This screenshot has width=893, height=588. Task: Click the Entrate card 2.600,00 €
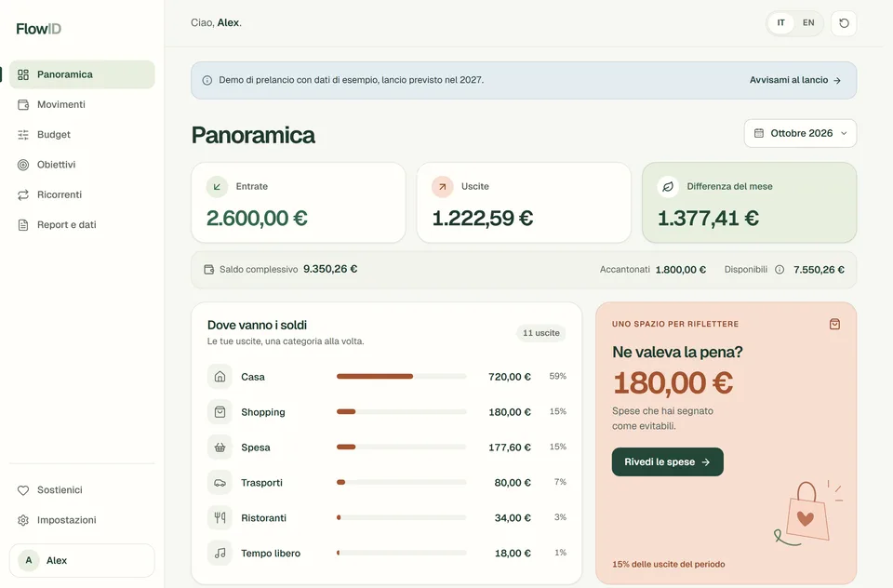click(x=299, y=203)
